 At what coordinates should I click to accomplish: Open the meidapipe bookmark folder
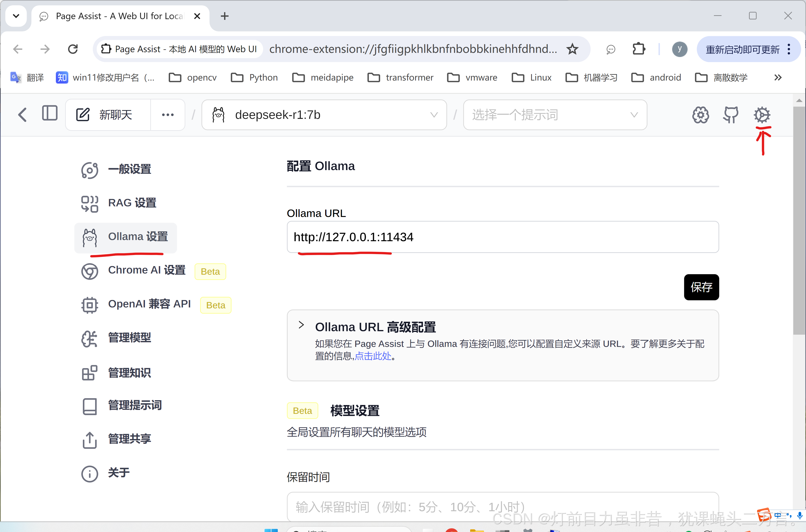click(323, 77)
